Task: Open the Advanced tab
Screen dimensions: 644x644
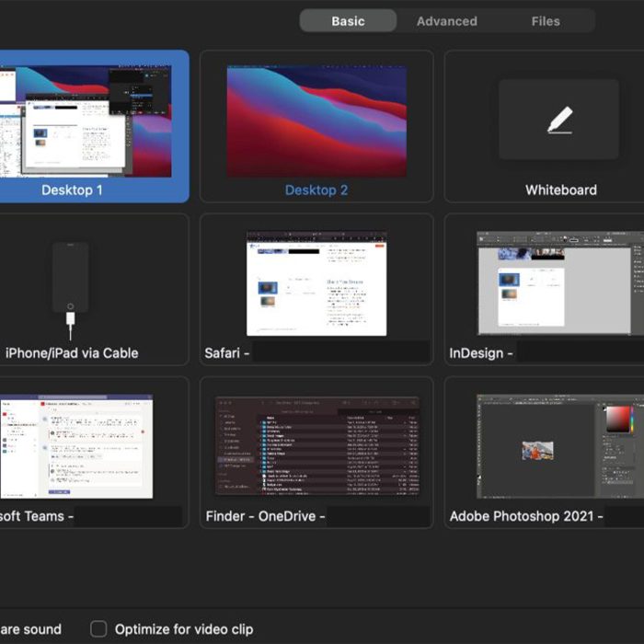Action: click(x=447, y=21)
